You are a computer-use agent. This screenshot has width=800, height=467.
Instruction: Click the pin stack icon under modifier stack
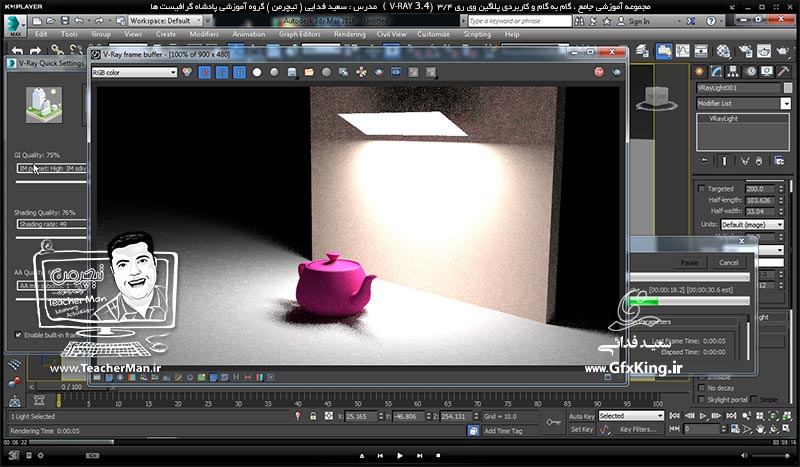click(704, 161)
